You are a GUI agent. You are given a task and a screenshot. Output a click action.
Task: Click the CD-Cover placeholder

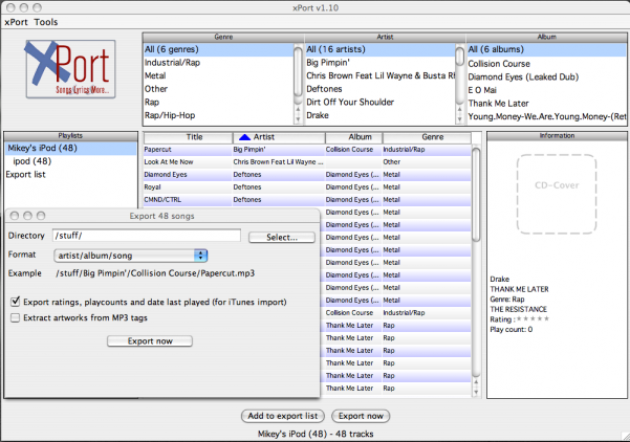pos(556,194)
